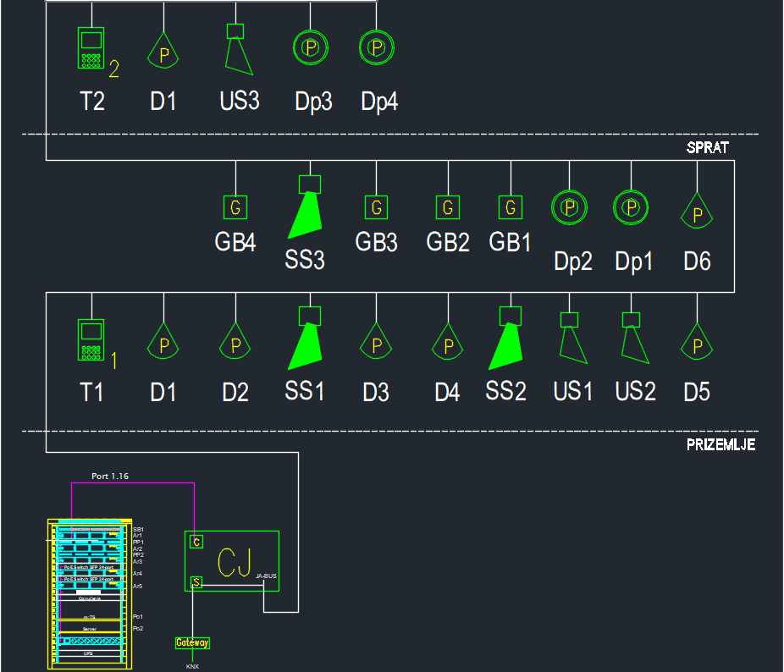Select the US1 outline siren symbol
Screen dimensions: 784x672
click(x=571, y=340)
